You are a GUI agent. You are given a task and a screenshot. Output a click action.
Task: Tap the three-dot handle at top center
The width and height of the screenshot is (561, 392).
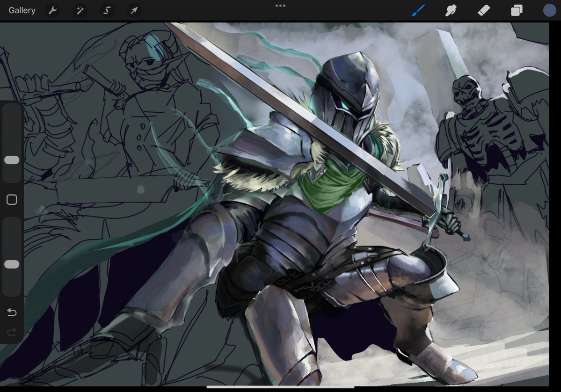[x=281, y=6]
